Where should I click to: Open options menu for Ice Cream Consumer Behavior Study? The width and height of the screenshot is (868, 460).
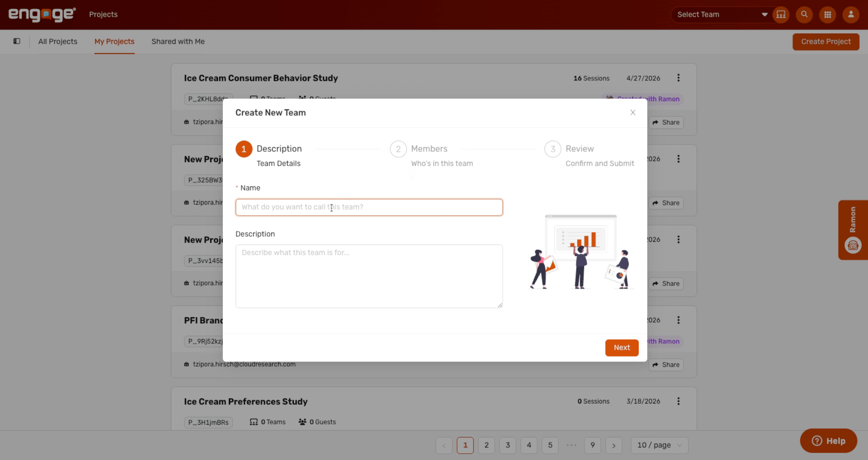point(678,78)
